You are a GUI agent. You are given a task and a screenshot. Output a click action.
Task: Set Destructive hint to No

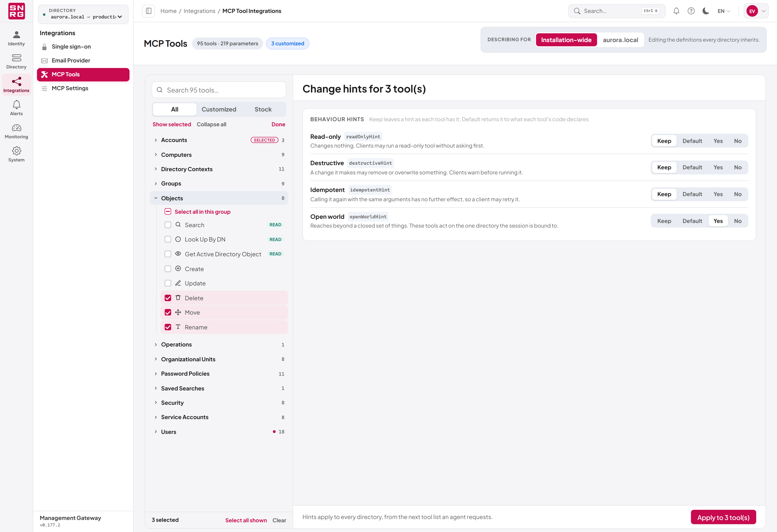click(737, 167)
